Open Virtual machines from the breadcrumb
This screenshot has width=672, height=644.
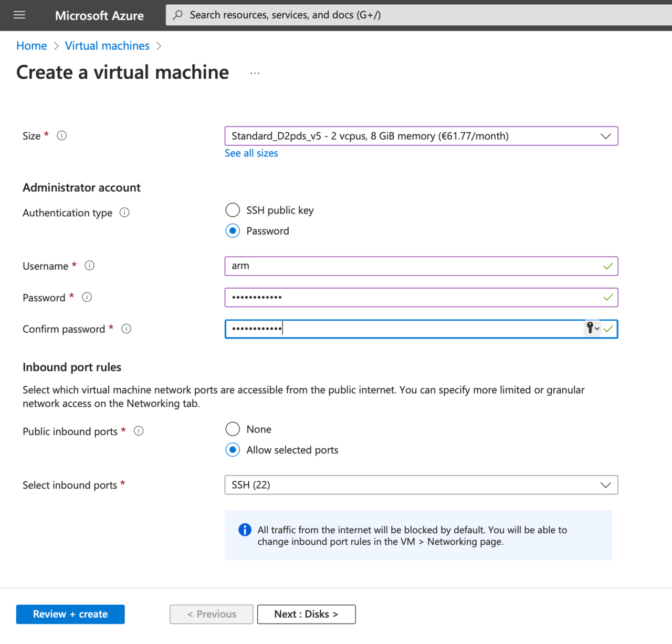(107, 46)
